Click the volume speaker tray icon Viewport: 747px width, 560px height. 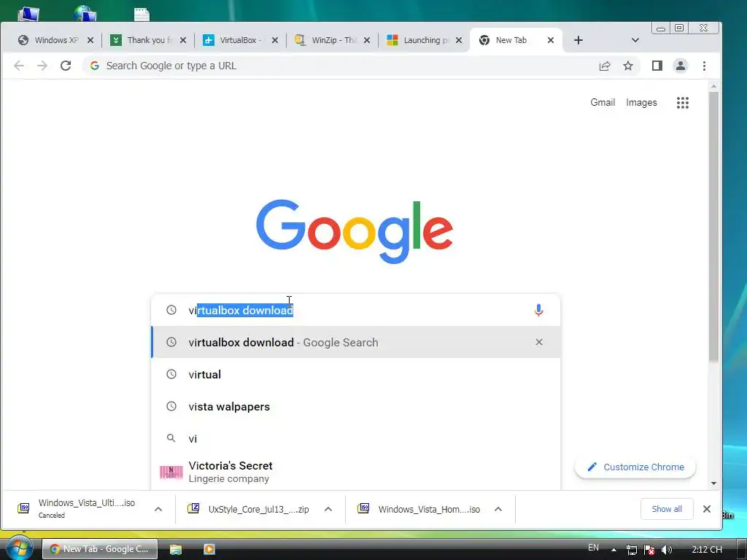pyautogui.click(x=667, y=550)
